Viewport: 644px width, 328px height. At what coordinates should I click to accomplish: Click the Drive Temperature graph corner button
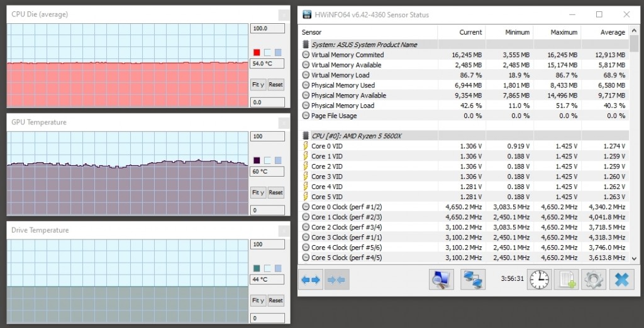pyautogui.click(x=284, y=231)
